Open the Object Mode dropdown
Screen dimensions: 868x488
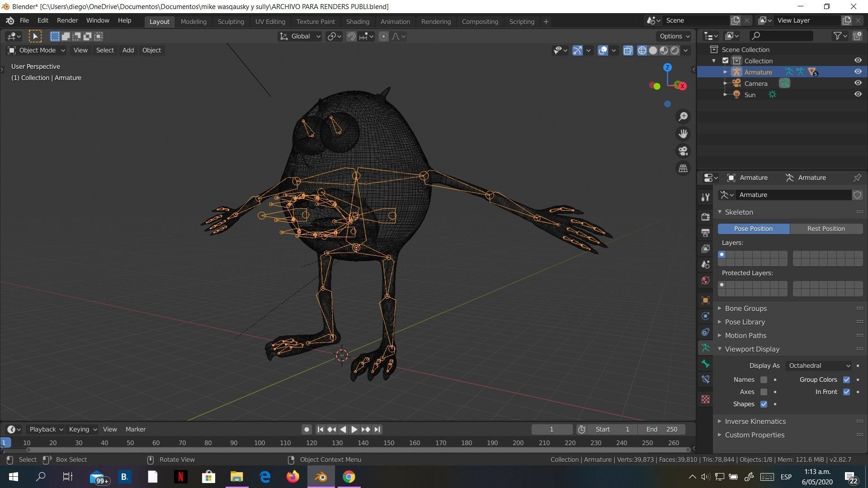click(x=36, y=50)
